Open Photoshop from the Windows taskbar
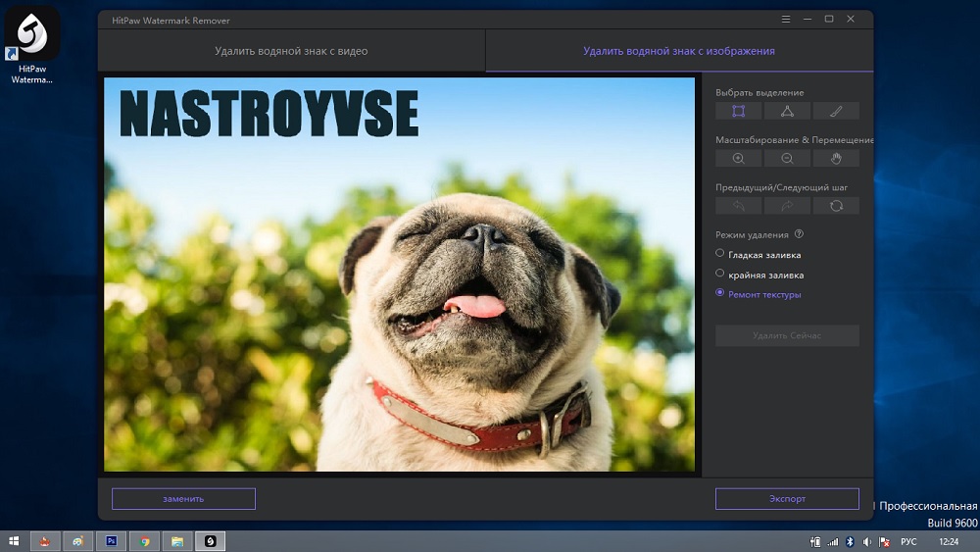 111,540
